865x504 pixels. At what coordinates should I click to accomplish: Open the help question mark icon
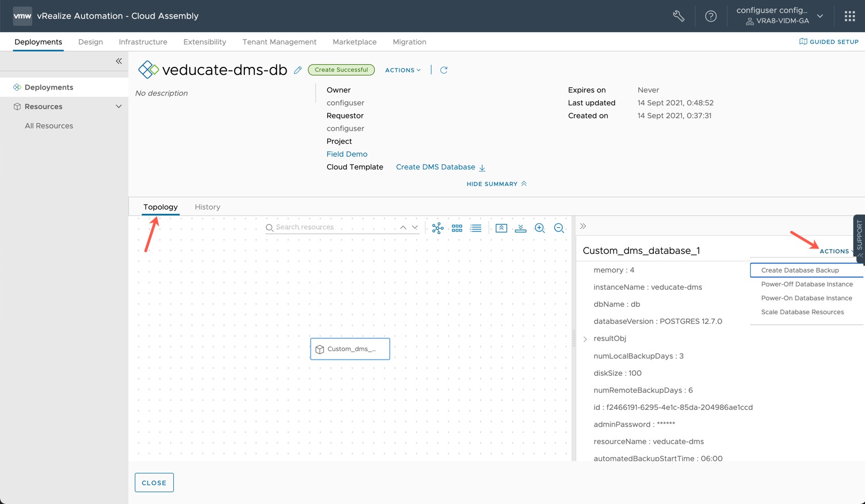(710, 16)
